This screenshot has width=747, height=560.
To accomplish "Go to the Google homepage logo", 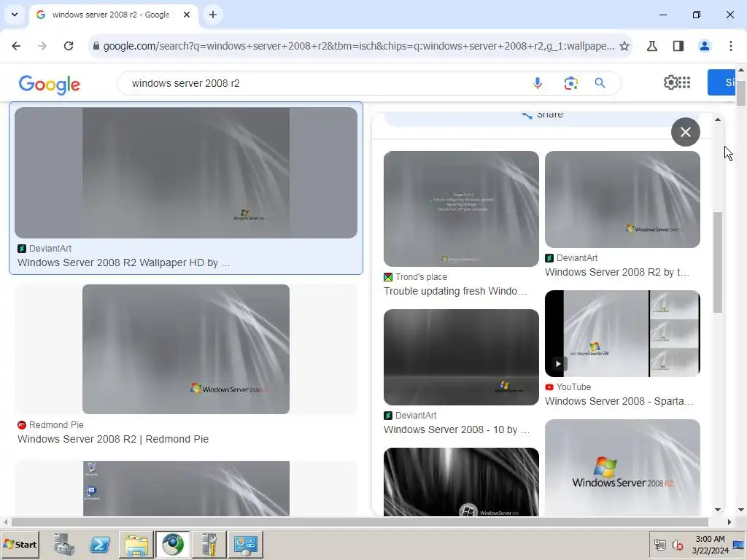I will click(50, 85).
